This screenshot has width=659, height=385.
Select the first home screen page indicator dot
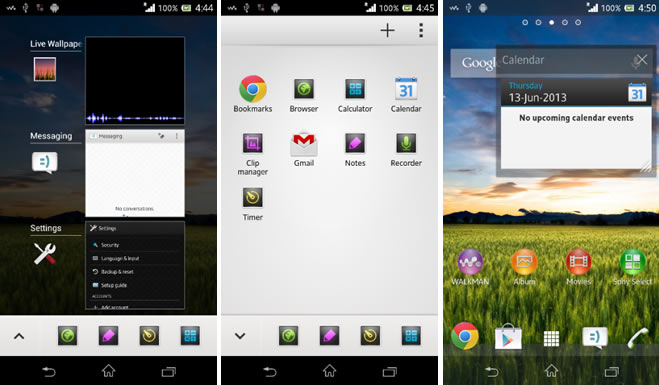click(525, 22)
